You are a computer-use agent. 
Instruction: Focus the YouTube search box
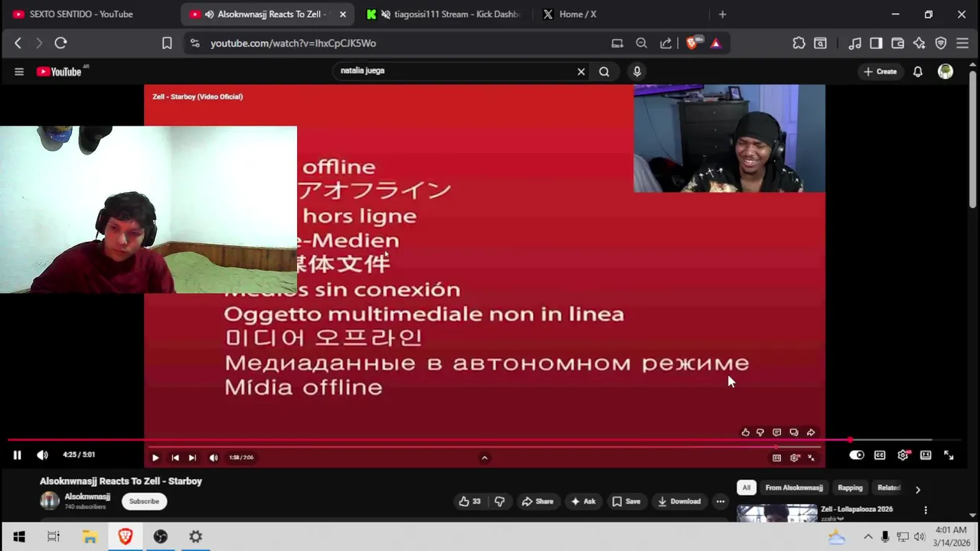pyautogui.click(x=456, y=70)
